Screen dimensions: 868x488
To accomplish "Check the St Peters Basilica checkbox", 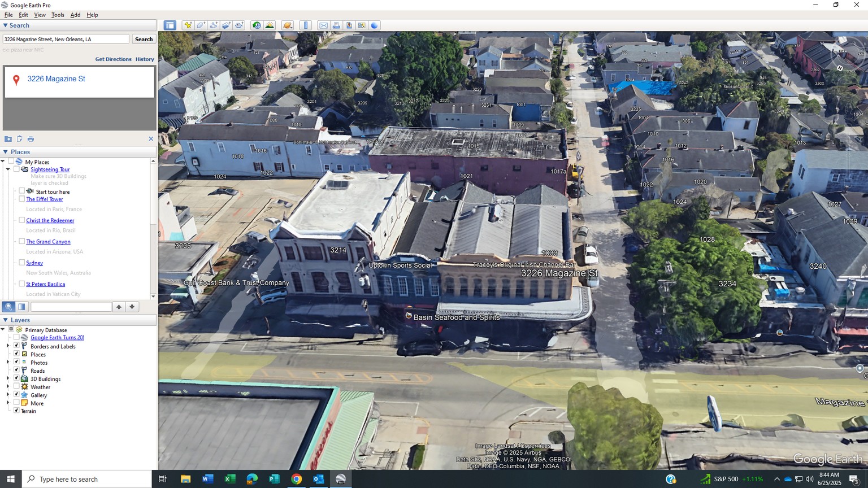I will click(x=22, y=284).
